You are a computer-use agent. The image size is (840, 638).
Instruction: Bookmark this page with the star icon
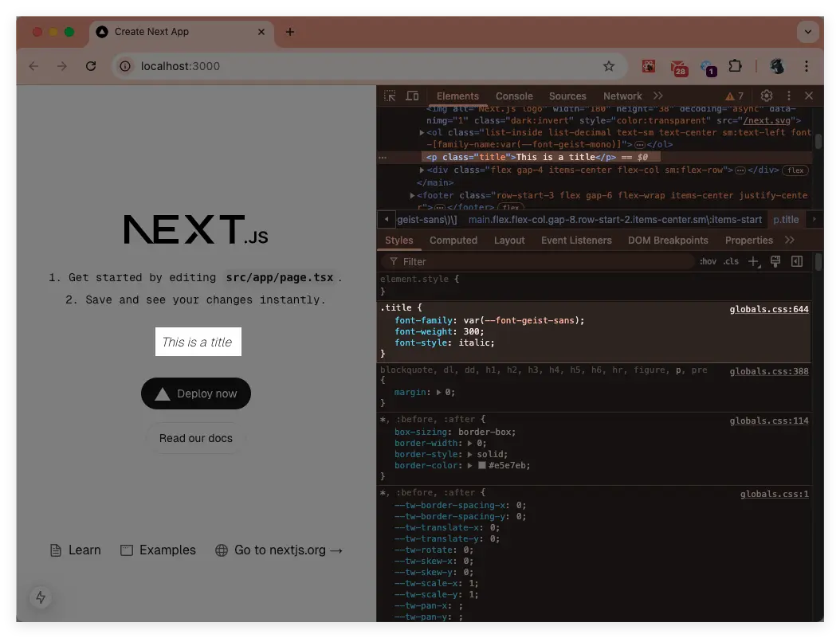click(x=609, y=66)
